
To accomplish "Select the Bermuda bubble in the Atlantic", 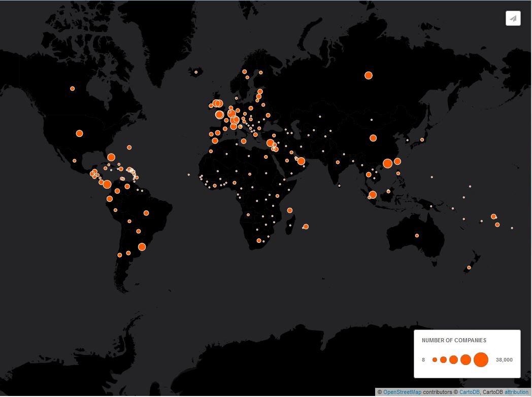I will point(129,148).
